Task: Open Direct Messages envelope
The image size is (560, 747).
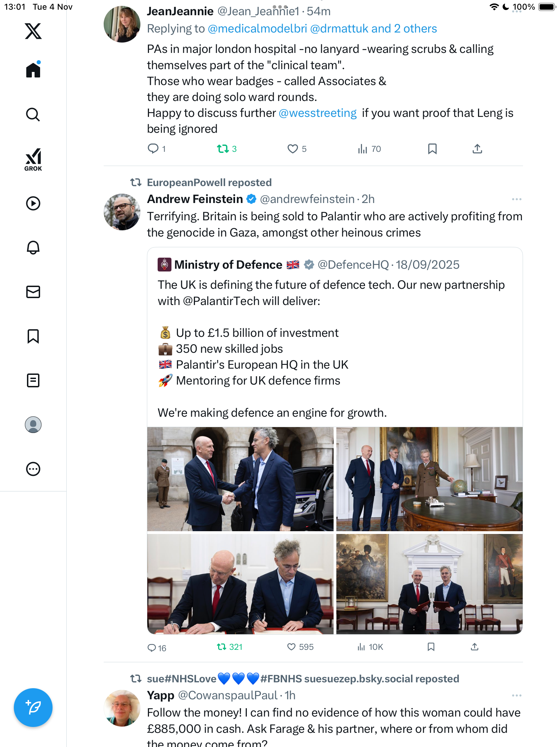Action: [x=33, y=292]
